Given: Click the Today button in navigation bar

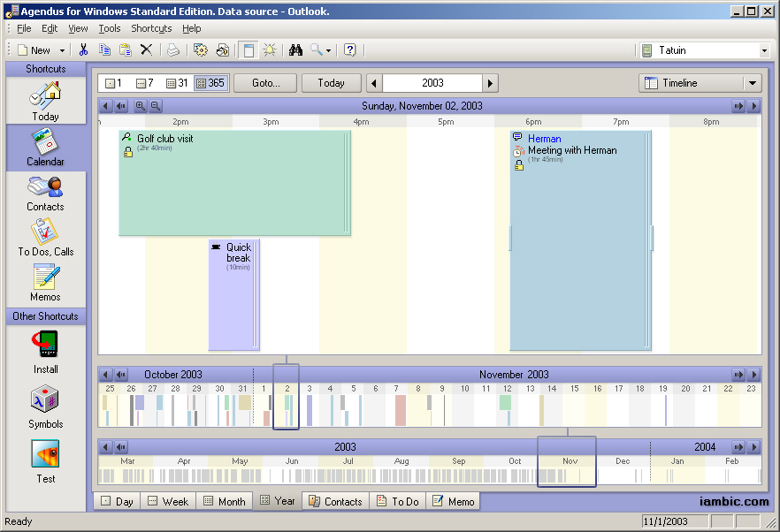Looking at the screenshot, I should pyautogui.click(x=332, y=83).
